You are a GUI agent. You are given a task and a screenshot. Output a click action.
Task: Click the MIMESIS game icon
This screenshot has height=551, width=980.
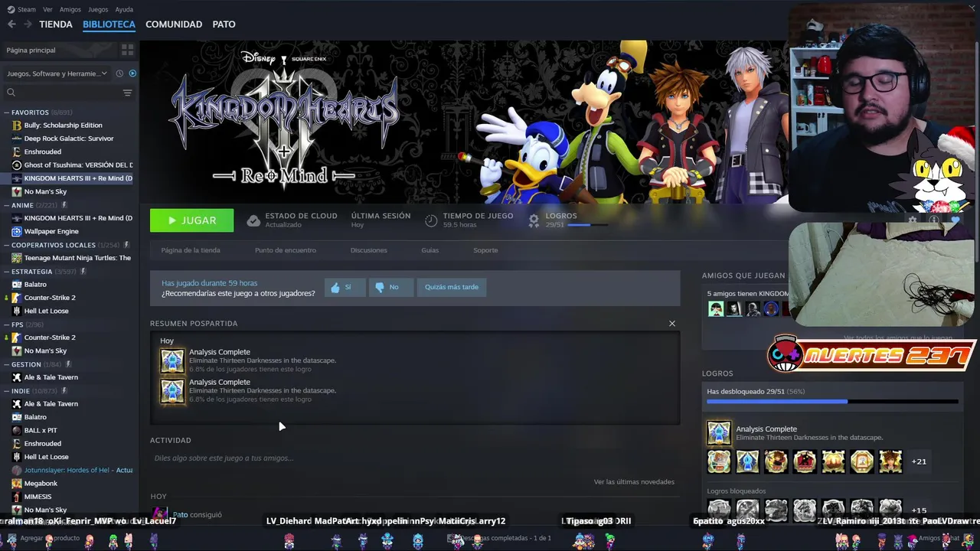(x=17, y=497)
